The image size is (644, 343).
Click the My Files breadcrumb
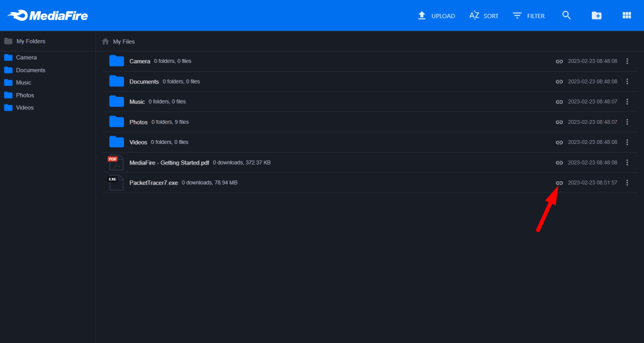pyautogui.click(x=124, y=41)
